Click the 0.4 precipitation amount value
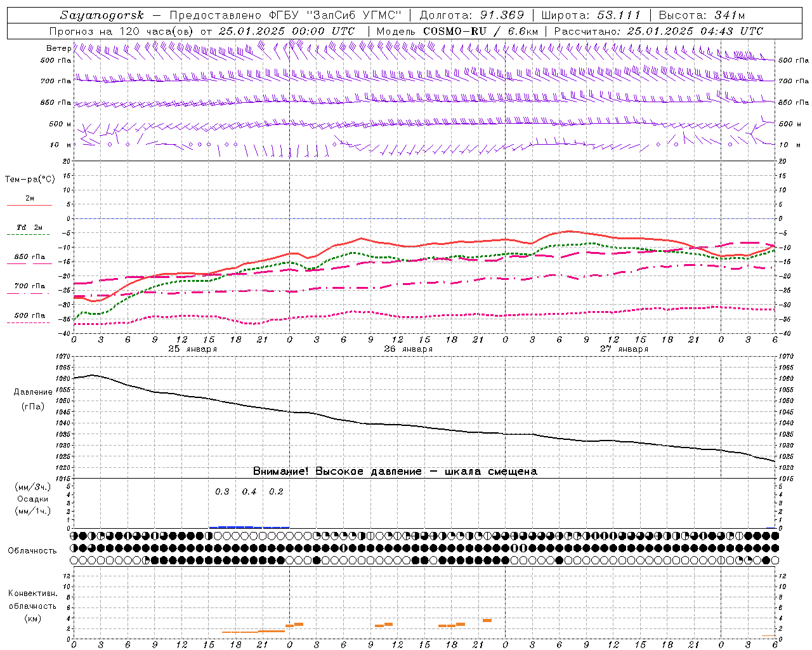This screenshot has width=812, height=650. coord(249,492)
